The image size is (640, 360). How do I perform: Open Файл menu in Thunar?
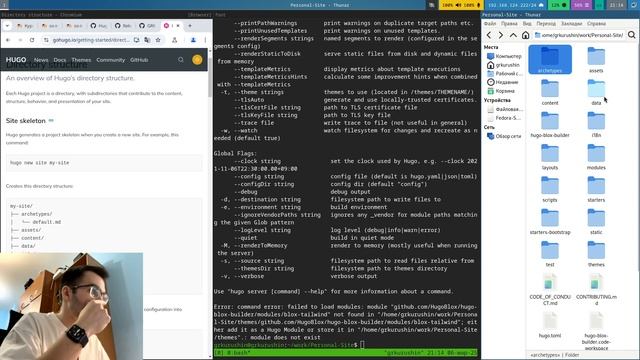(x=490, y=24)
